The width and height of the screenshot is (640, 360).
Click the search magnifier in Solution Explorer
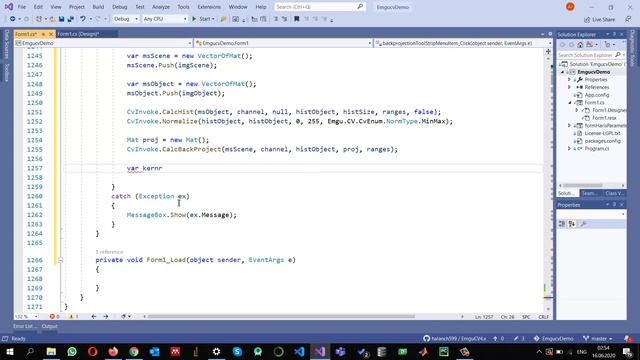coord(618,55)
